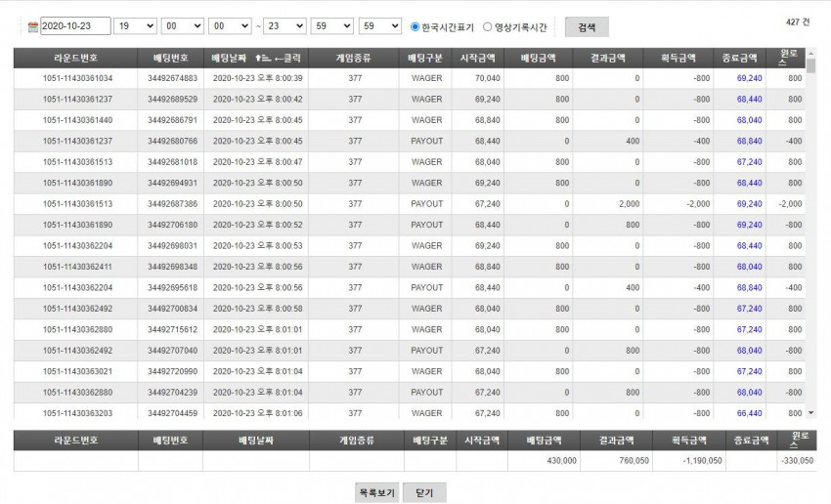Viewport: 831px width, 504px height.
Task: Click total win-loss -330,050 in summary
Action: (x=797, y=461)
